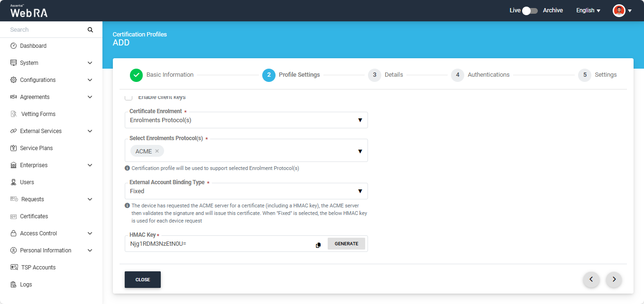Click the sidebar search magnifier icon

tap(90, 30)
